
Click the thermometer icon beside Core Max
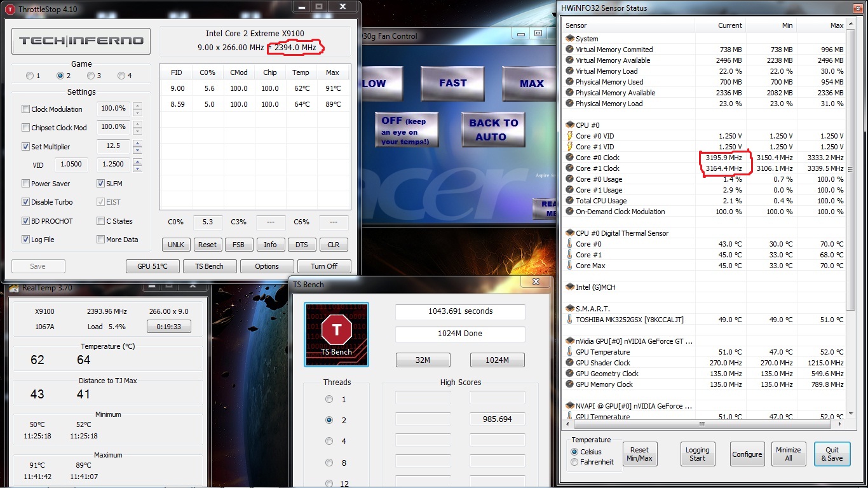click(570, 266)
